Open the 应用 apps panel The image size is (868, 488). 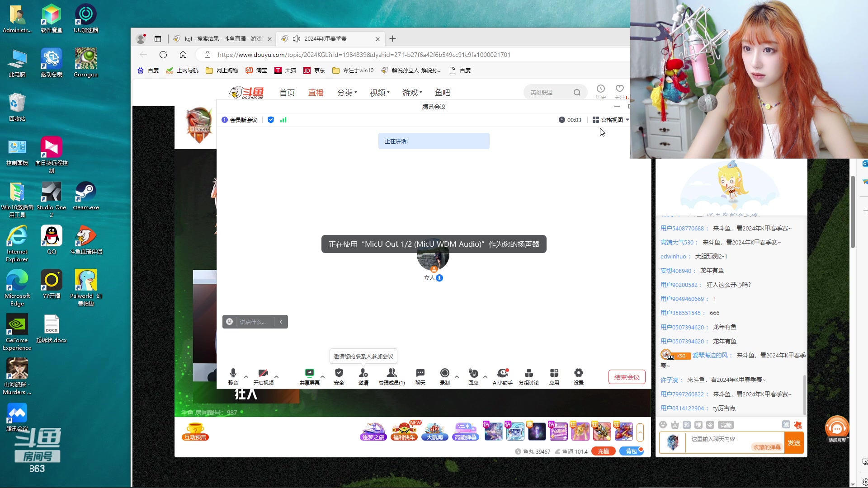click(554, 376)
